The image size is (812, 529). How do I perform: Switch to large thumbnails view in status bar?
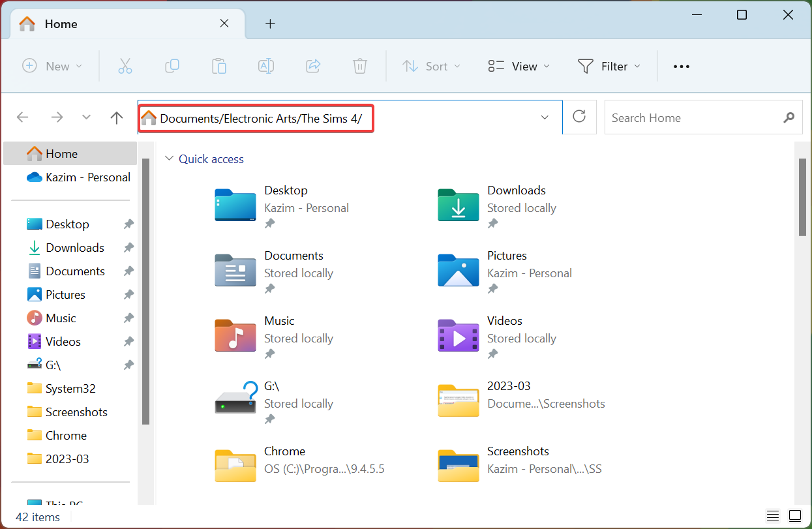(794, 516)
